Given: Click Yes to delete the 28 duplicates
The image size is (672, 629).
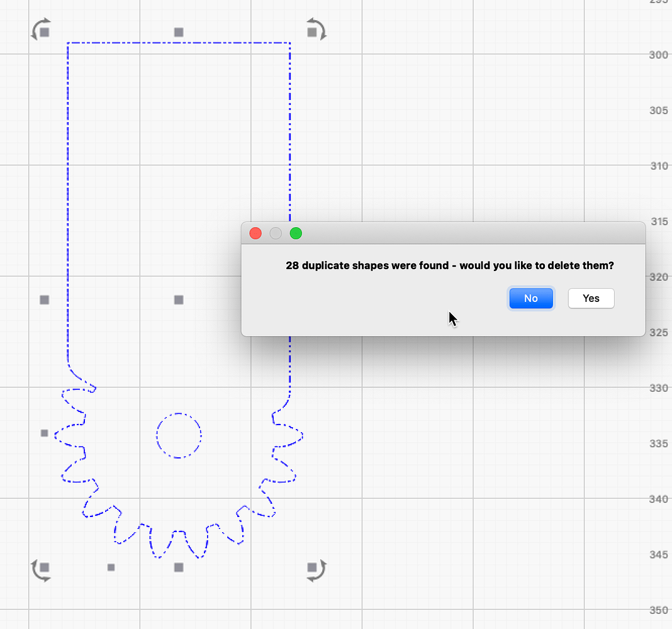Looking at the screenshot, I should coord(590,298).
